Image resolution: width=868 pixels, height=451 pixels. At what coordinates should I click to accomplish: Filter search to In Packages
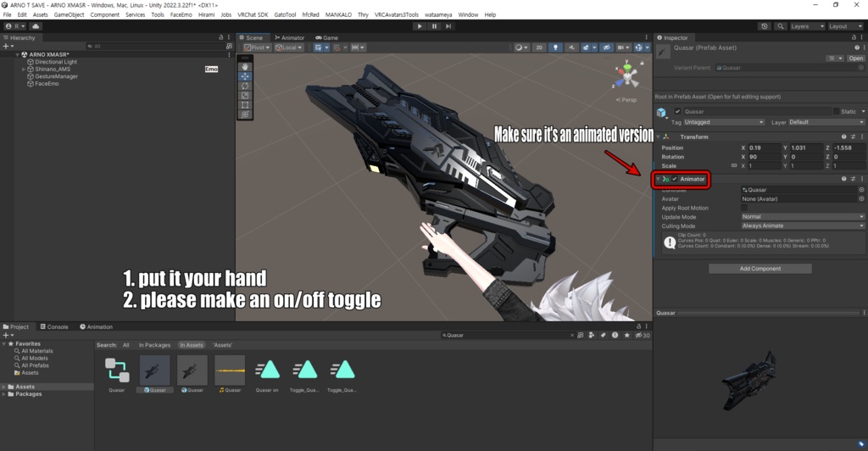point(154,345)
